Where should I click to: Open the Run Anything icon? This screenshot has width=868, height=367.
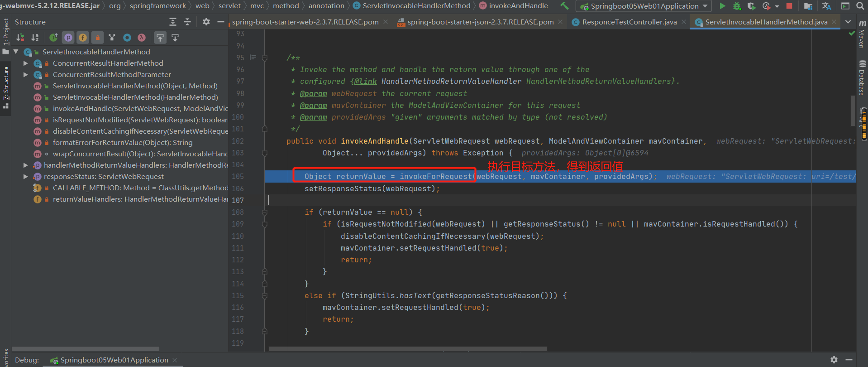845,6
